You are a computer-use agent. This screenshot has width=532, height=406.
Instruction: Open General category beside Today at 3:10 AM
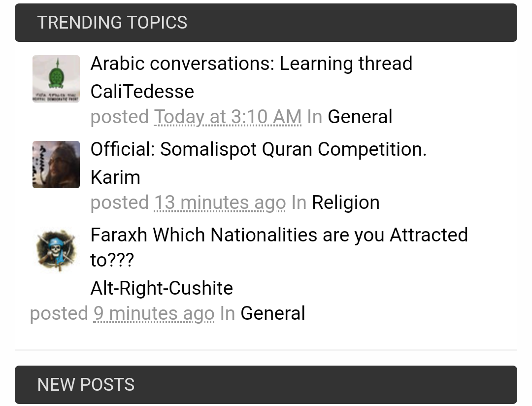coord(360,117)
